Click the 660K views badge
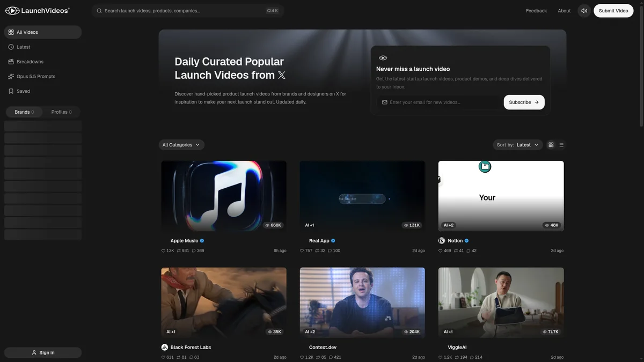 [273, 225]
